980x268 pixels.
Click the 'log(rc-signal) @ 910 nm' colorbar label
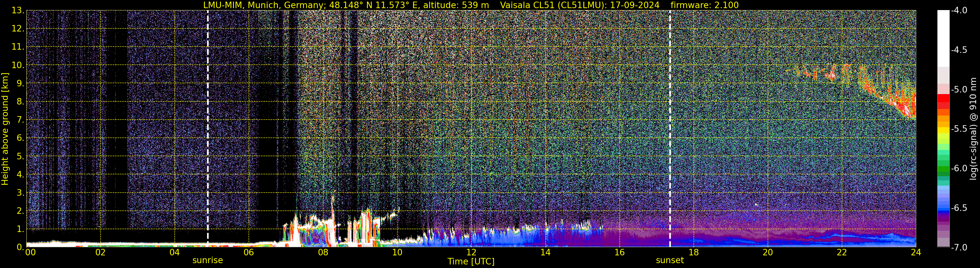click(973, 129)
